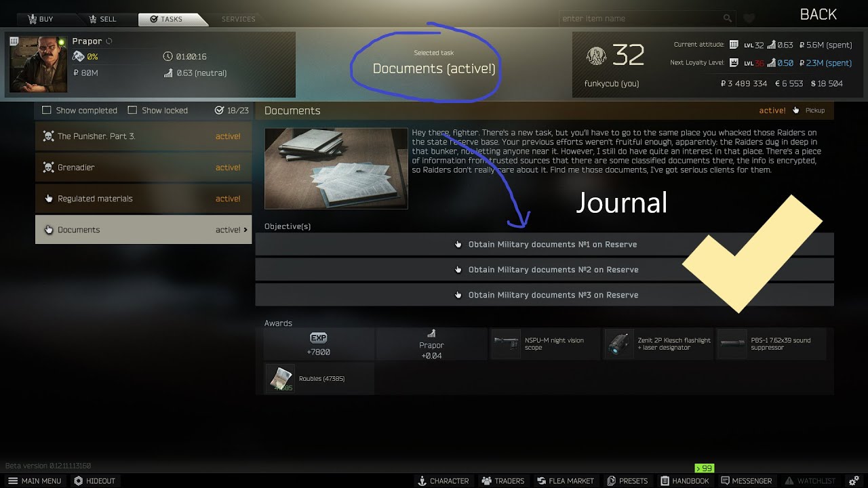
Task: Click the heart wishlist icon
Action: click(749, 18)
